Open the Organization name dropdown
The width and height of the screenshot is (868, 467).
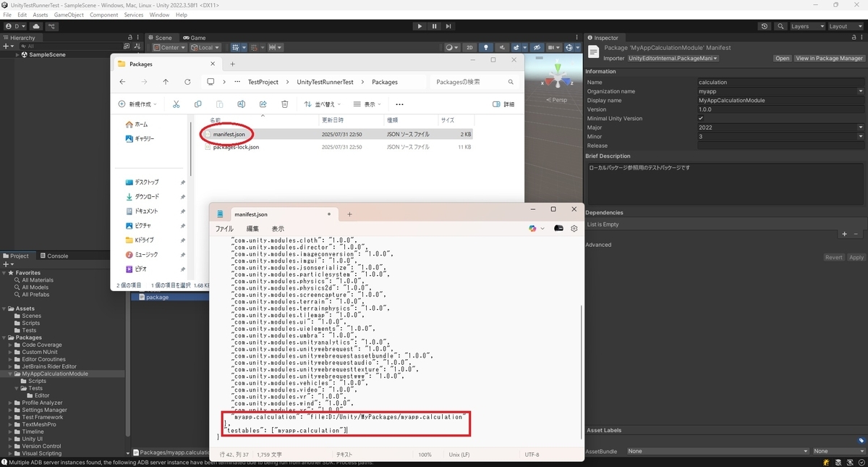click(780, 91)
